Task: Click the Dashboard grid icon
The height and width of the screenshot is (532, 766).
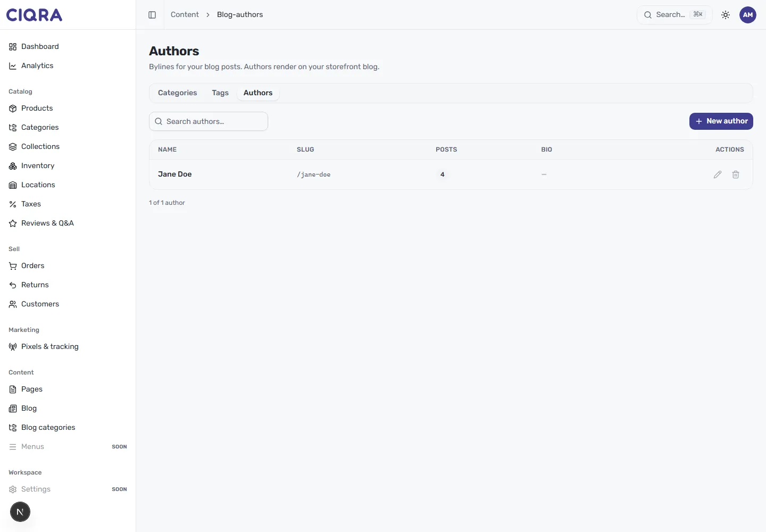Action: 13,47
